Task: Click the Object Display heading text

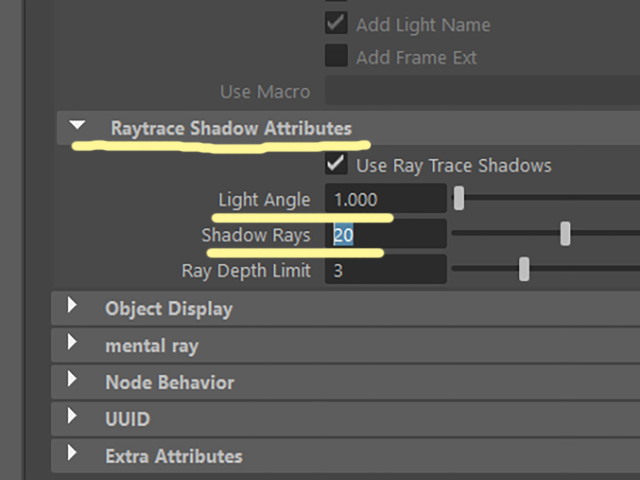Action: pyautogui.click(x=169, y=309)
